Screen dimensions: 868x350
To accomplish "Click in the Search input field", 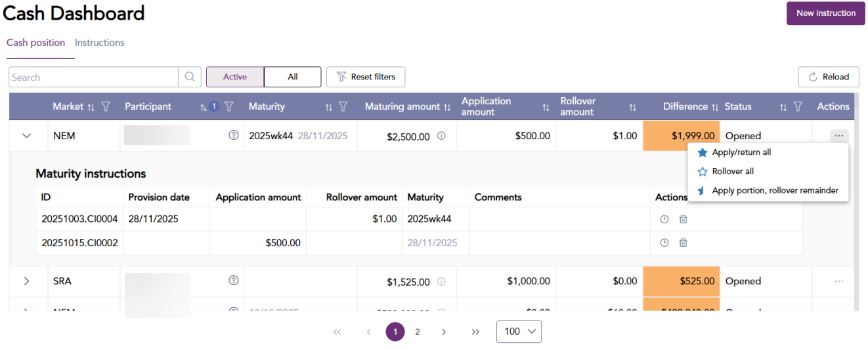I will pyautogui.click(x=93, y=77).
